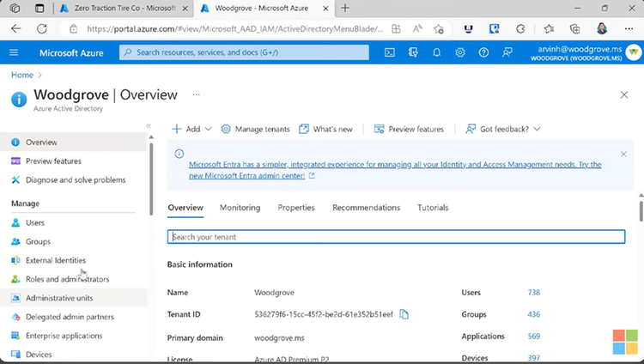Open a new browser tab

tap(345, 8)
